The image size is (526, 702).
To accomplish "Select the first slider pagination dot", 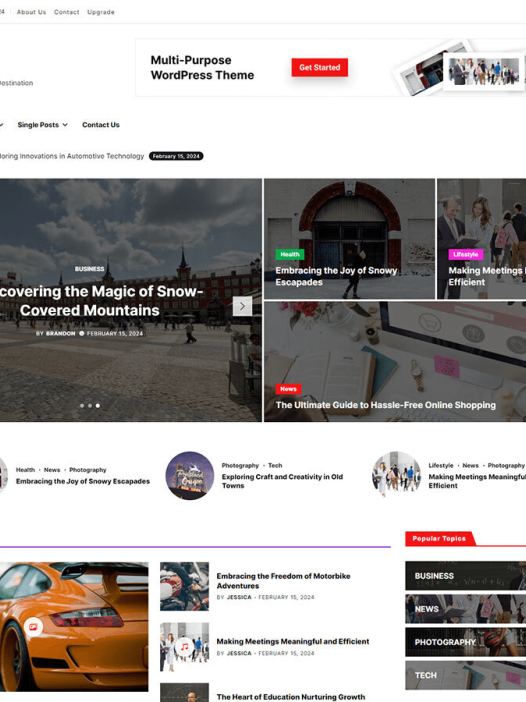I will (82, 406).
